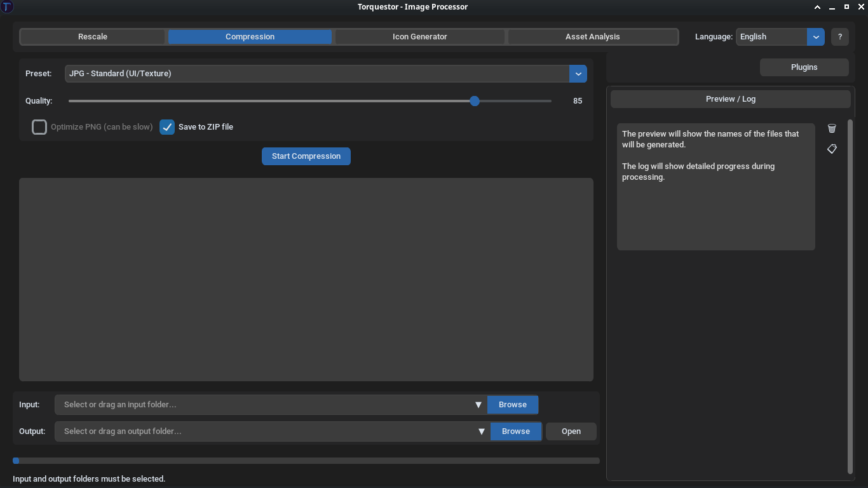Open the Language dropdown

(815, 37)
